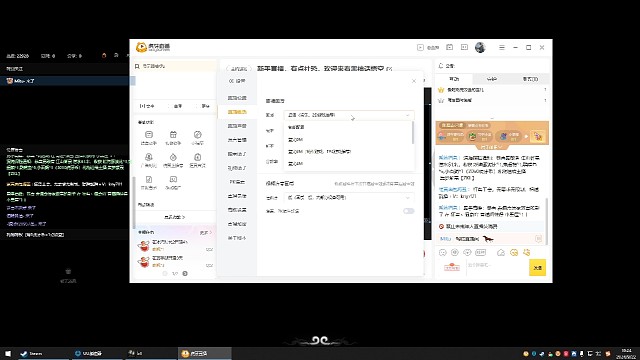Screen dimensions: 640x360
Task: Click the keyboard-box icon in the chat toolbar
Action: pyautogui.click(x=480, y=253)
